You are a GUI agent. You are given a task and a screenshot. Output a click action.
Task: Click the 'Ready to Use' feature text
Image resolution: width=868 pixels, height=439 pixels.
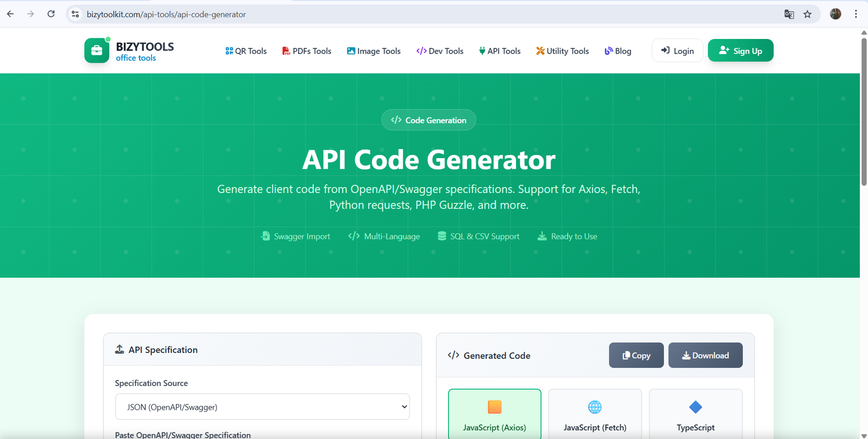[574, 236]
